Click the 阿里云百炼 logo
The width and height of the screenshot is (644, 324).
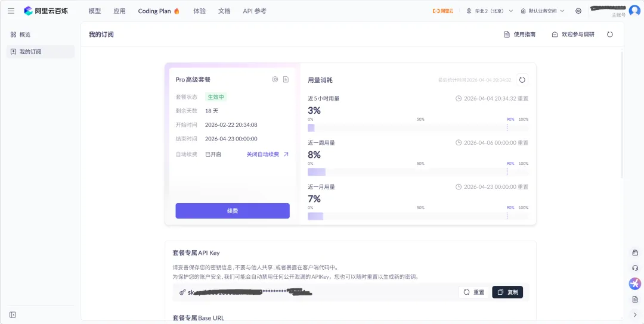point(46,11)
